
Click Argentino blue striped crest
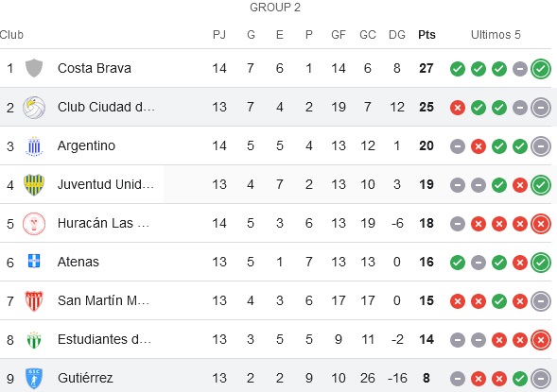pos(34,145)
